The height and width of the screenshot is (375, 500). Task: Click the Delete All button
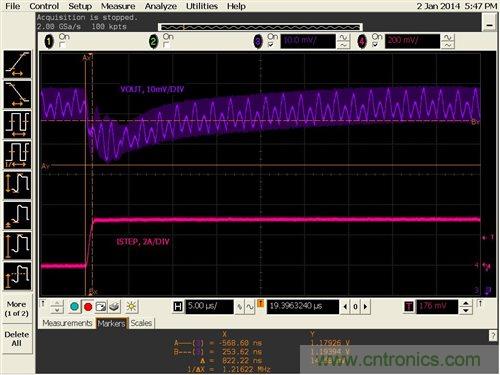click(17, 339)
